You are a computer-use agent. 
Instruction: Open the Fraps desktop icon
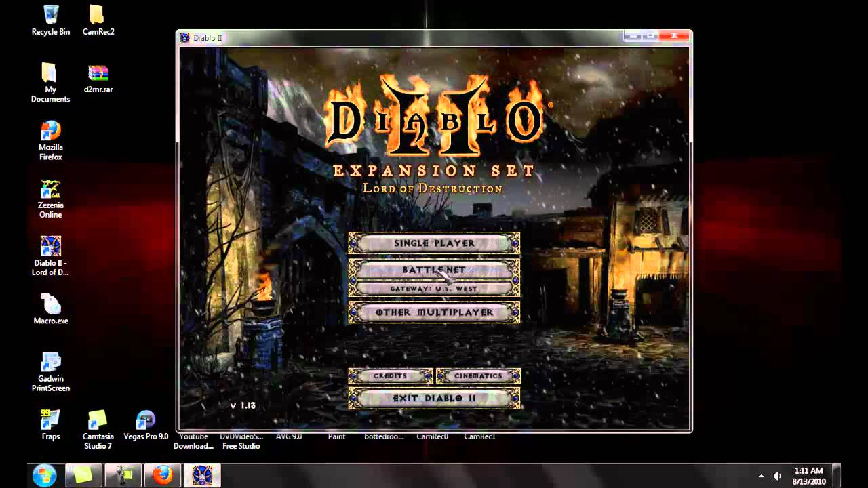pos(50,425)
